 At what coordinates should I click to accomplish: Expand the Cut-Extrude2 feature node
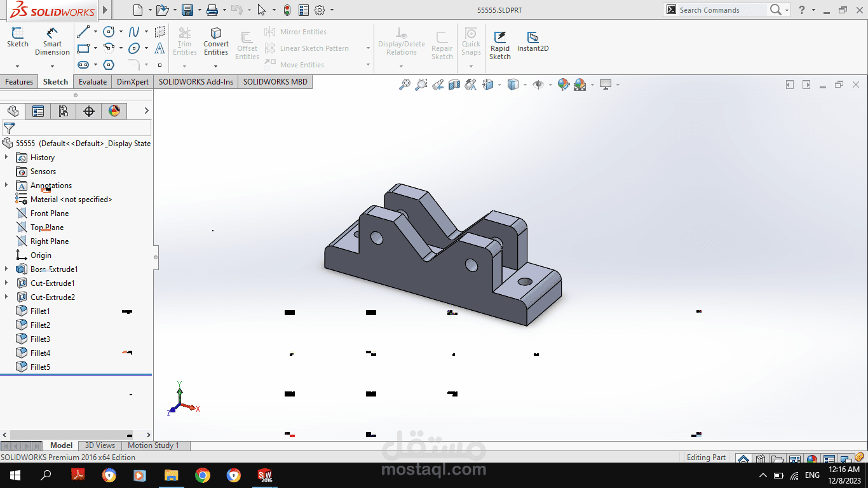click(6, 297)
